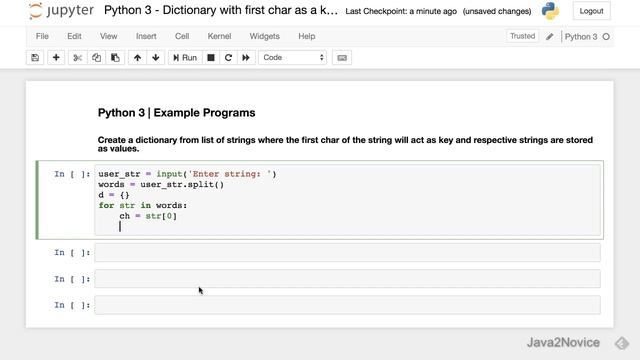The width and height of the screenshot is (640, 360).
Task: Click the words = user_str.split() line
Action: pyautogui.click(x=161, y=184)
